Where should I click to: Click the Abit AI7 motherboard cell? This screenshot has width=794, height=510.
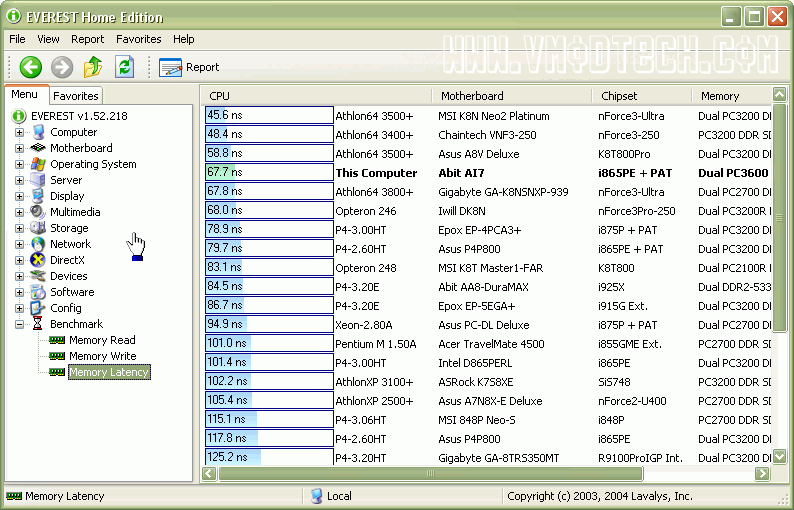pos(461,173)
